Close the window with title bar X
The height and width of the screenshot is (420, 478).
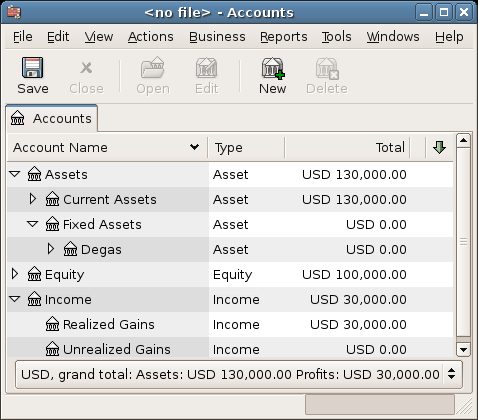pyautogui.click(x=464, y=13)
